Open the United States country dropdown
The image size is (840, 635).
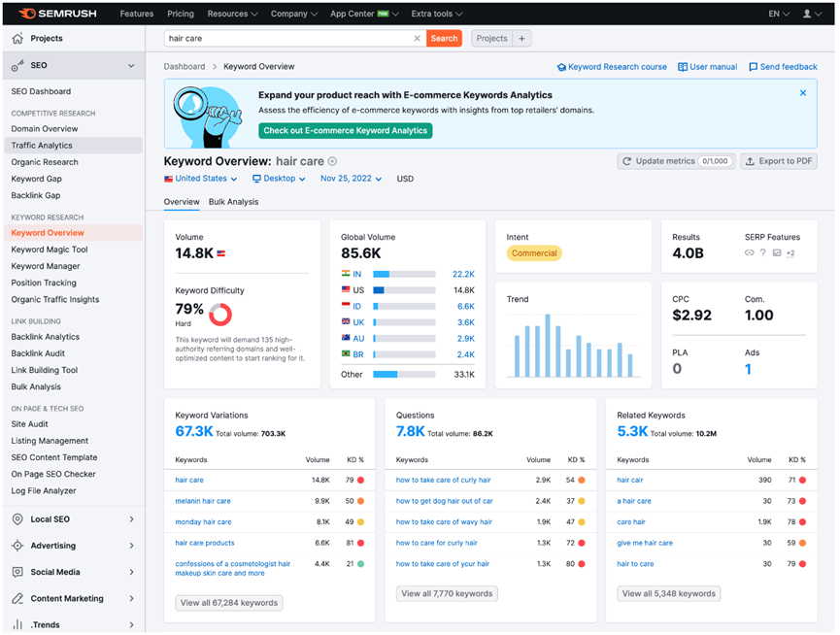coord(200,179)
